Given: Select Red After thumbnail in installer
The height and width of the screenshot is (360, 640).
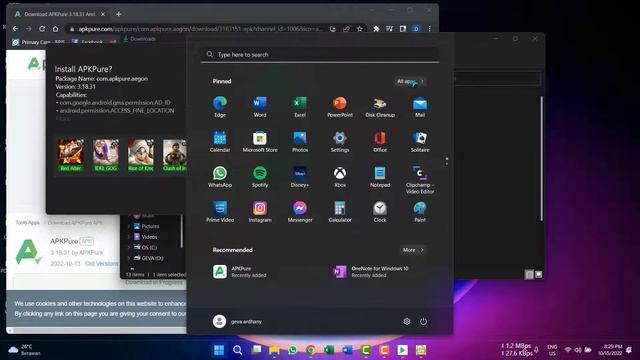Looking at the screenshot, I should (x=71, y=155).
